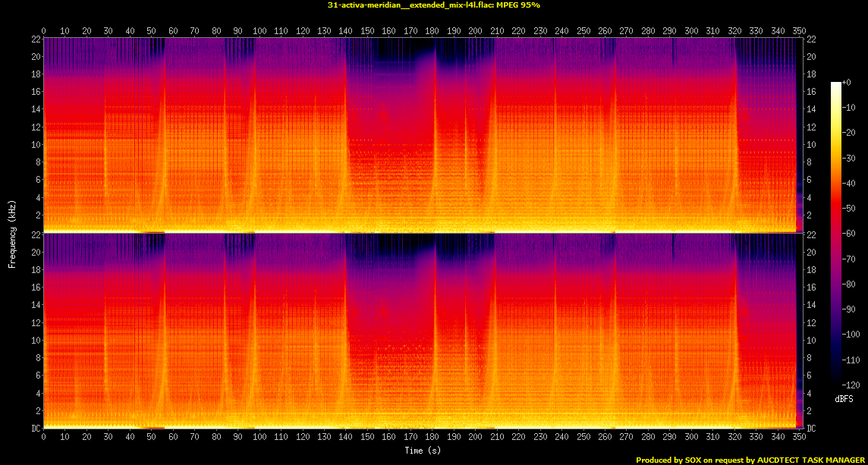Click 'DC' on the right frequency axis
The height and width of the screenshot is (465, 868).
(810, 429)
